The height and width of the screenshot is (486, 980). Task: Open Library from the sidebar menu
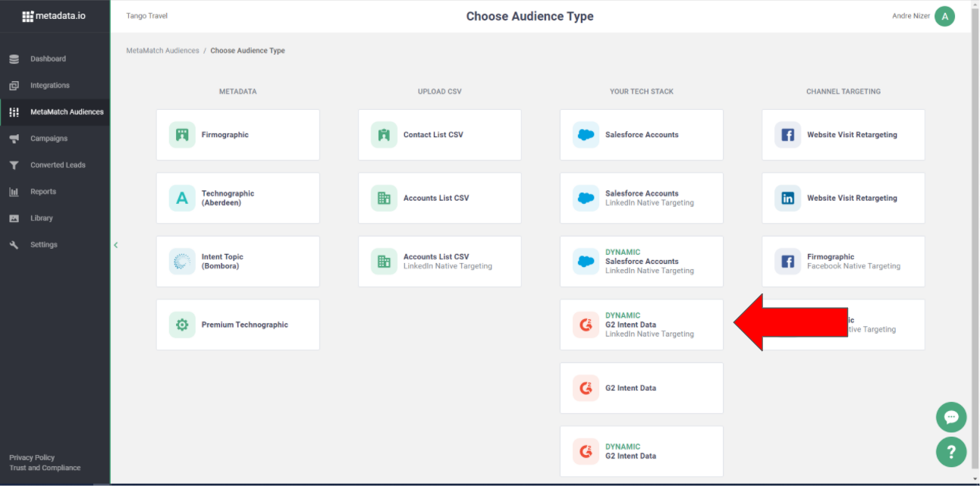tap(42, 218)
